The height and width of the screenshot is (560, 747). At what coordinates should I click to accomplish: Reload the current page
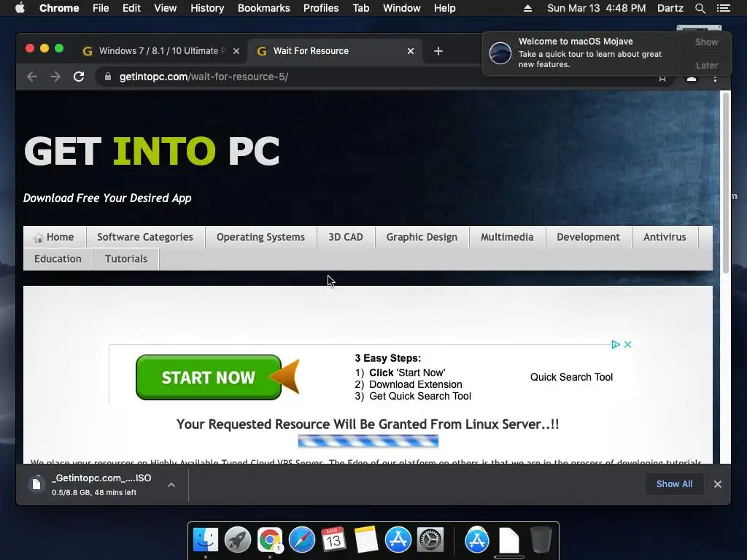click(79, 77)
